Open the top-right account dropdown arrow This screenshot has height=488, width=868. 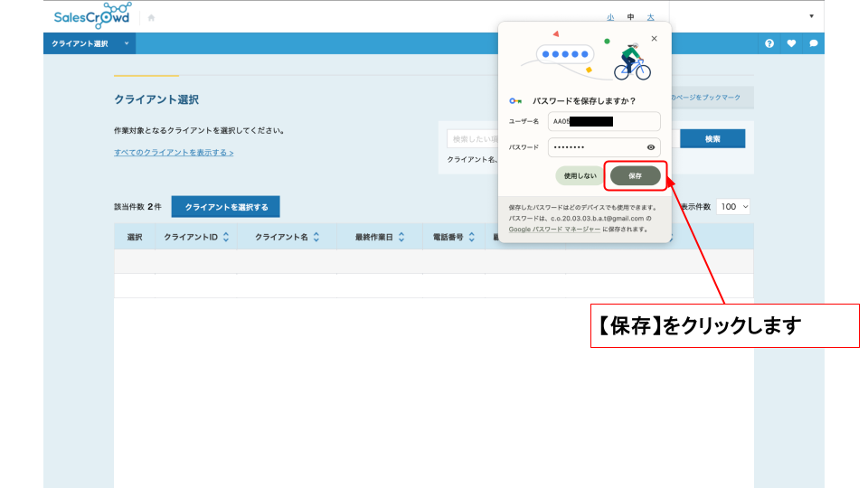pyautogui.click(x=811, y=16)
